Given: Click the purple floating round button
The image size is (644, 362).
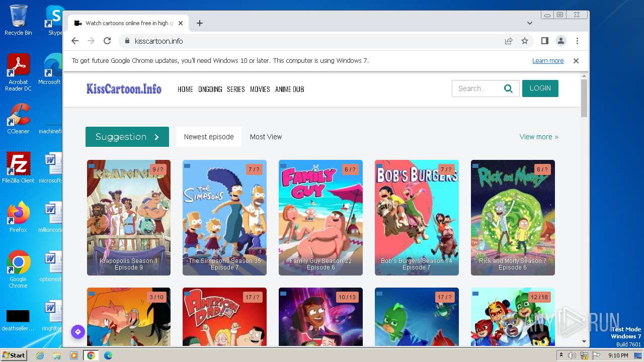Looking at the screenshot, I should click(x=77, y=332).
